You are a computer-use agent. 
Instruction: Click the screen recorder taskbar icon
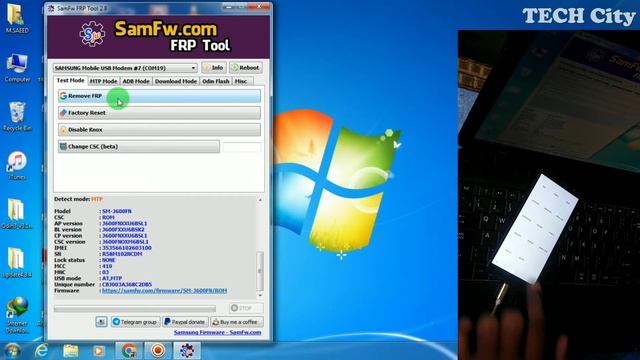(158, 351)
